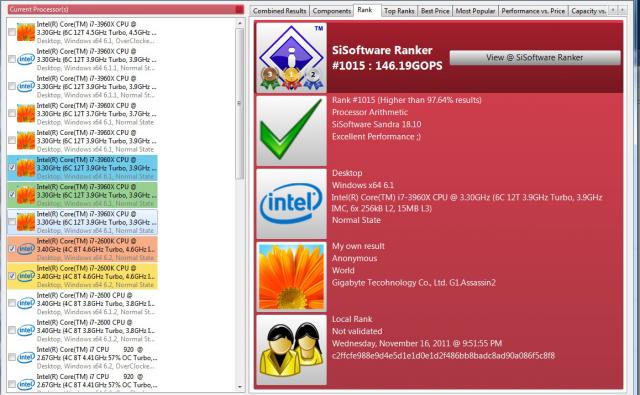The image size is (640, 395).
Task: Click 'Wednesday, November 16, 2011 @ 9:51:55 PM'
Action: pyautogui.click(x=417, y=344)
